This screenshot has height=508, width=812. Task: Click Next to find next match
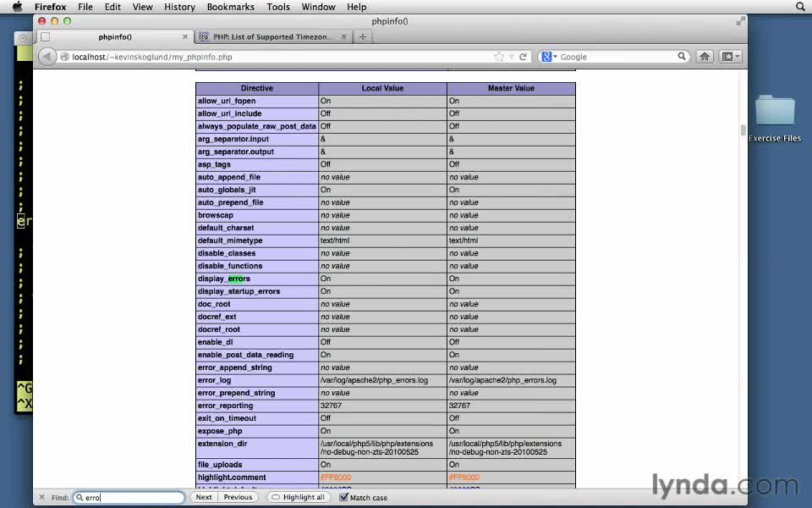[x=204, y=497]
